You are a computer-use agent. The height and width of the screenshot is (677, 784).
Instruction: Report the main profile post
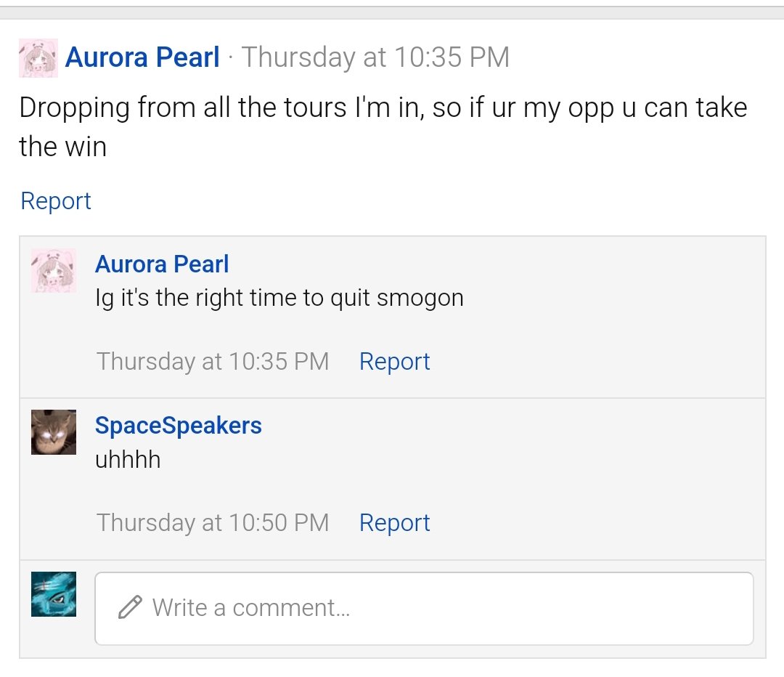tap(55, 200)
